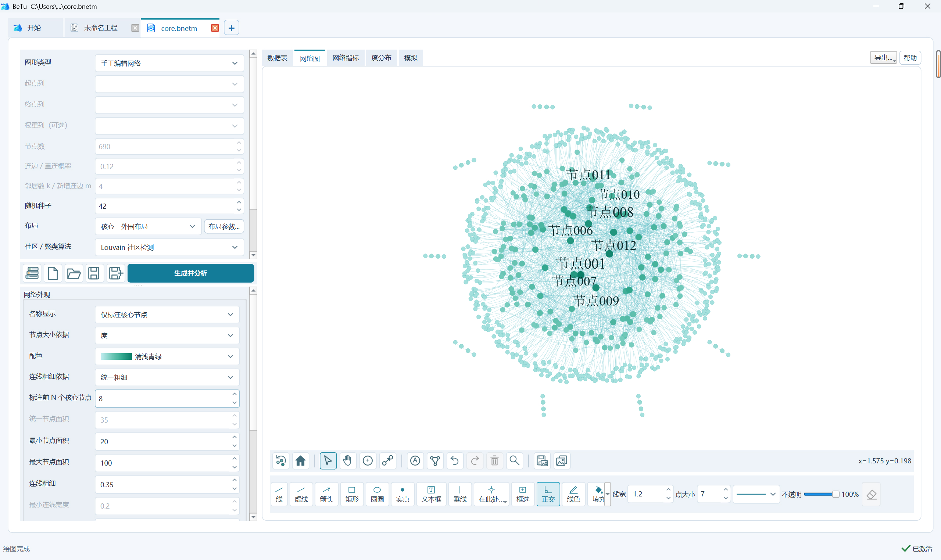The height and width of the screenshot is (560, 941).
Task: Click the new blank file icon
Action: [53, 273]
